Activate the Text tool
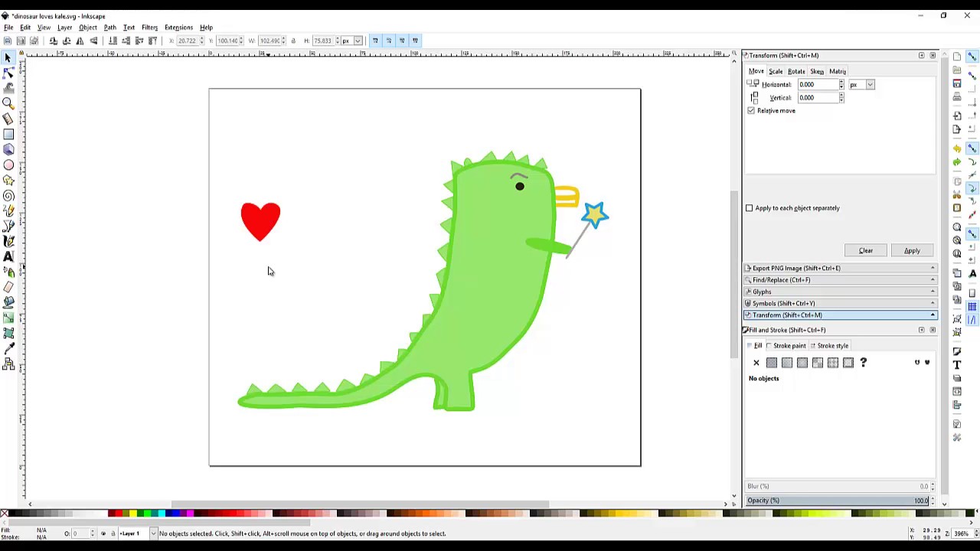Viewport: 980px width, 551px height. pyautogui.click(x=8, y=256)
